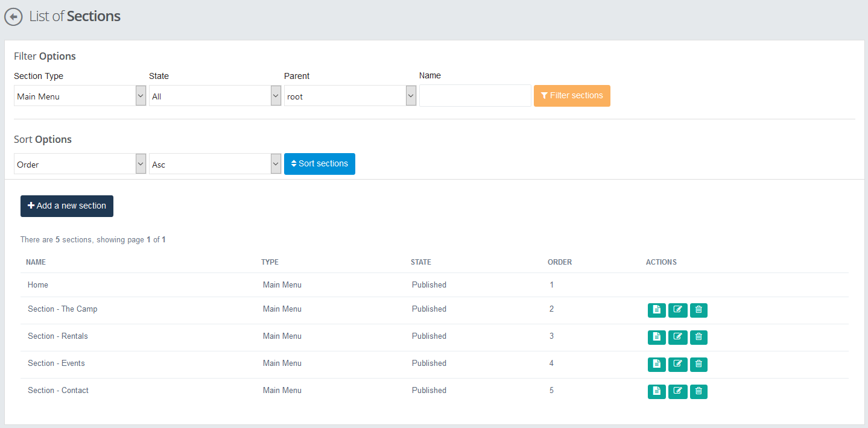Open the sort field dropdown showing Order
The height and width of the screenshot is (428, 868).
(80, 164)
